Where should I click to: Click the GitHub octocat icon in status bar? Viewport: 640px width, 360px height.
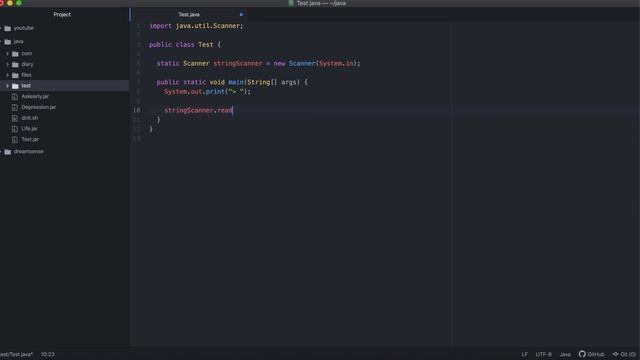pos(582,354)
